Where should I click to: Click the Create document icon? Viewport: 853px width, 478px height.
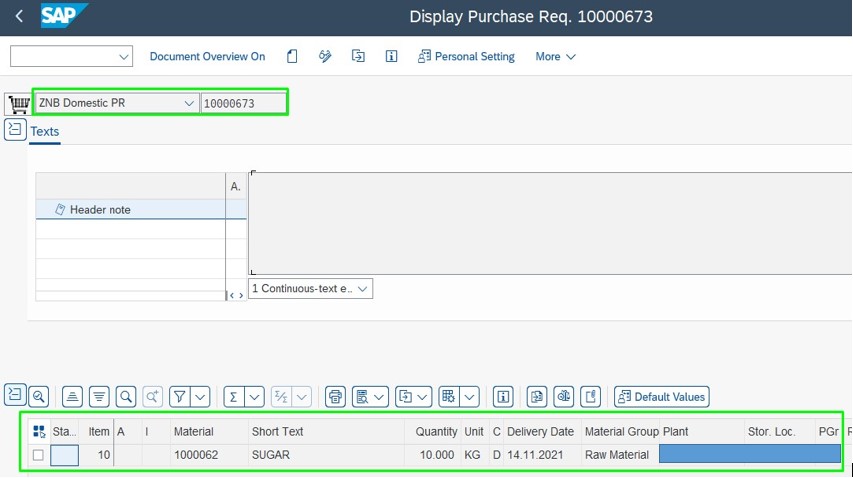(x=292, y=57)
